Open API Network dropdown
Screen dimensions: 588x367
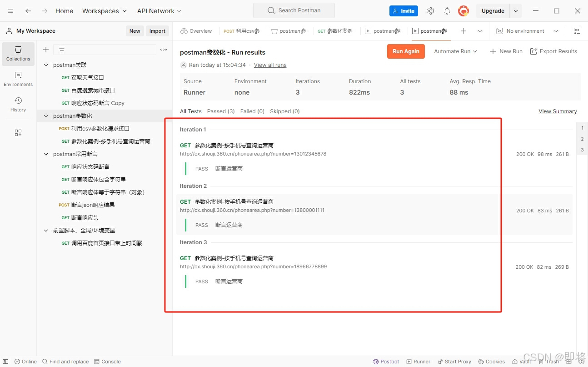coord(159,11)
